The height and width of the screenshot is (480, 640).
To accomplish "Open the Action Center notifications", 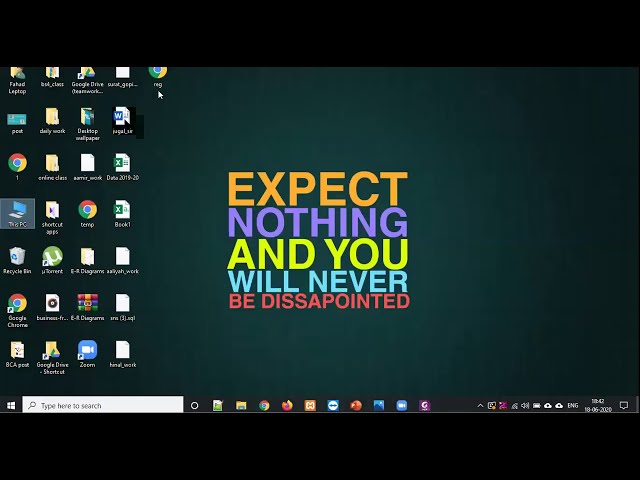I will [x=624, y=405].
